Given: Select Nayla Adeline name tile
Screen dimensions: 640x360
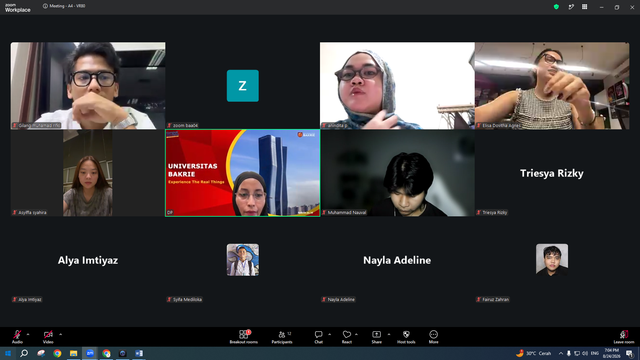Looking at the screenshot, I should point(397,260).
